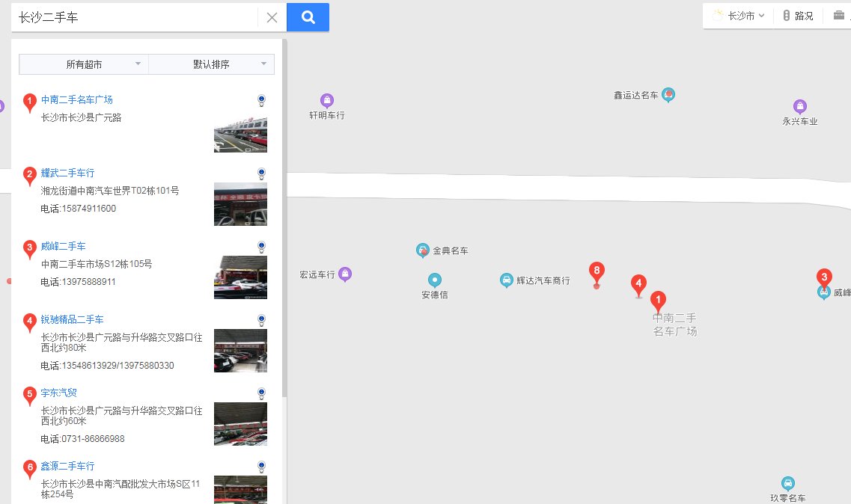Open the toolbox briefcase icon in the top bar

(839, 15)
